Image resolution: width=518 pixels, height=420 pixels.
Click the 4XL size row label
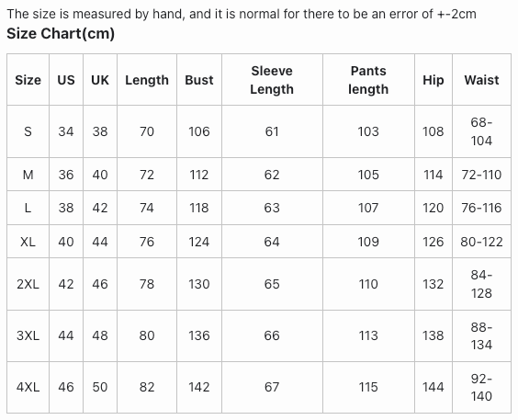(28, 387)
